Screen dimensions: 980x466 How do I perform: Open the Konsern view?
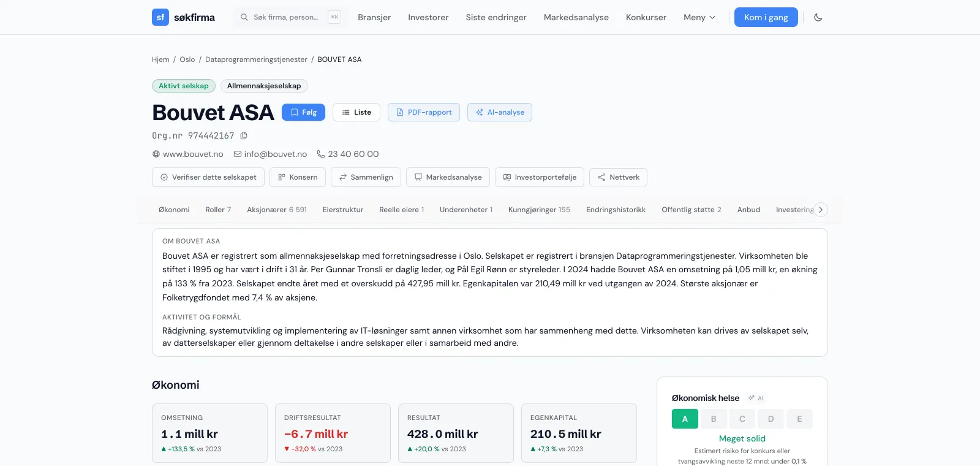298,177
